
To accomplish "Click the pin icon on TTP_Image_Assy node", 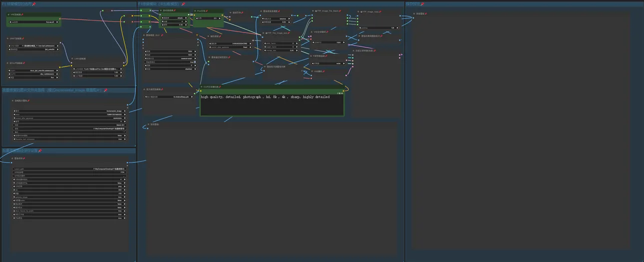I will tap(380, 11).
